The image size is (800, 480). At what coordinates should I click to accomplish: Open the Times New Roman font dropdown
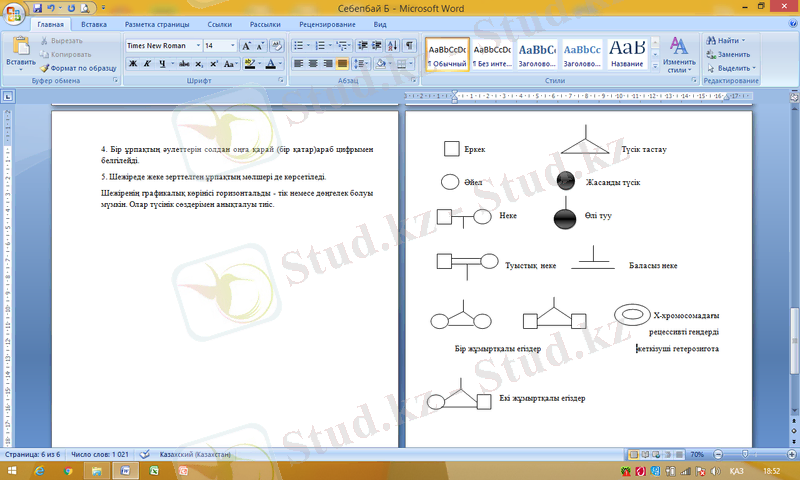coord(198,45)
